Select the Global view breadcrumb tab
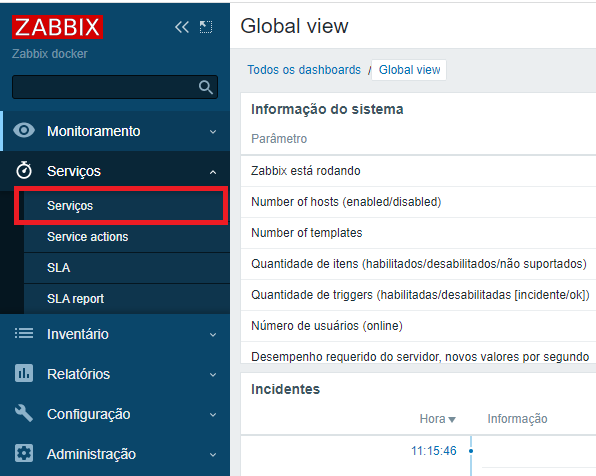The image size is (596, 476). [409, 70]
